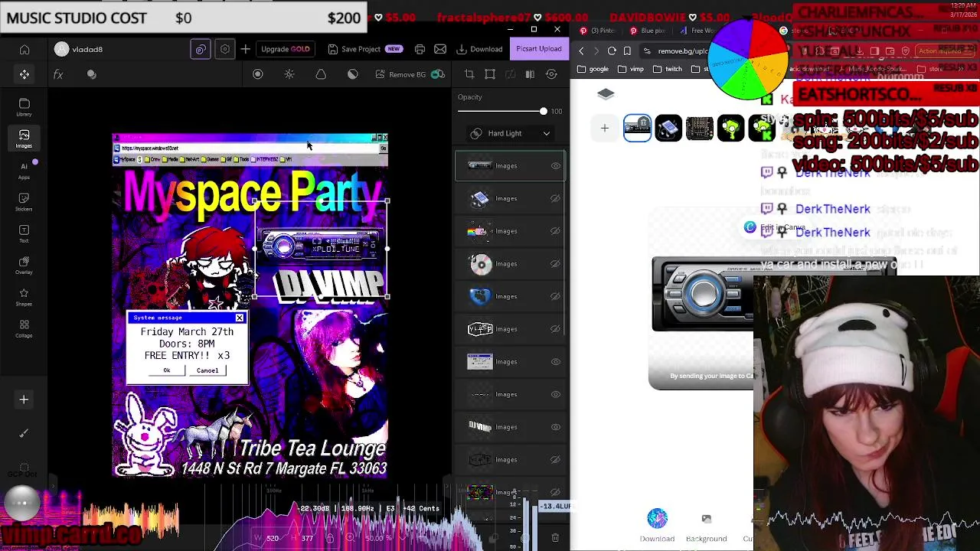Open the fx effects tool
The height and width of the screenshot is (551, 980).
coord(58,74)
